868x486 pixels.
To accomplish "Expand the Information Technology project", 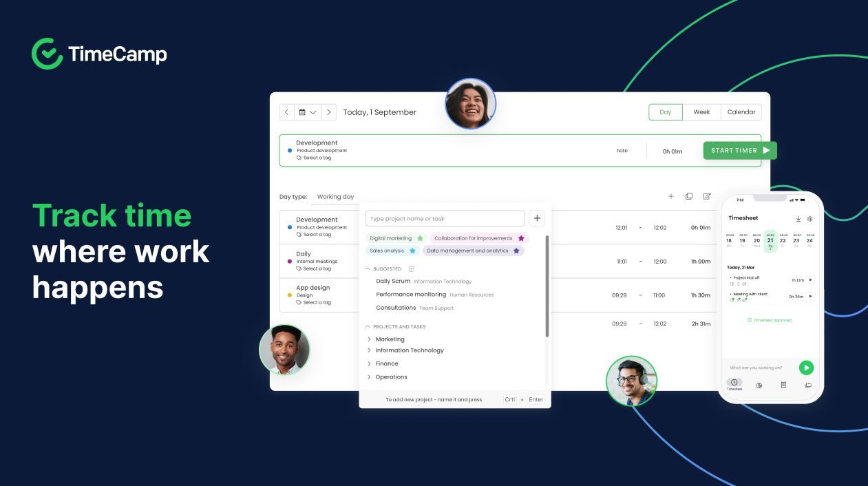I will [369, 350].
